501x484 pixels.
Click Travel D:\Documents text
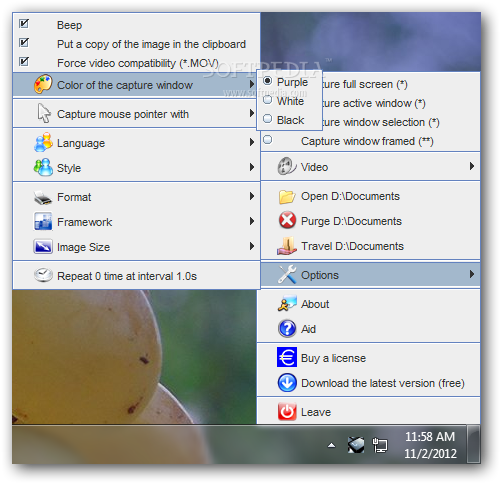tap(352, 246)
